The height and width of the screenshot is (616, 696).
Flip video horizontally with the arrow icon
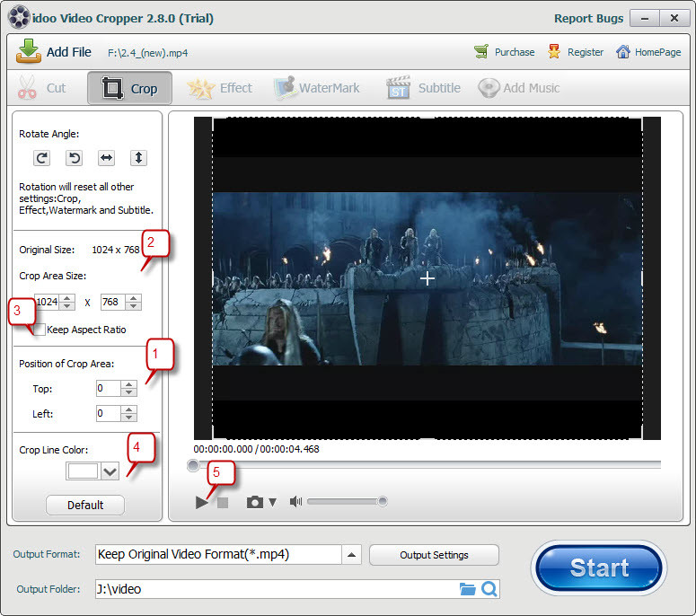click(x=107, y=158)
